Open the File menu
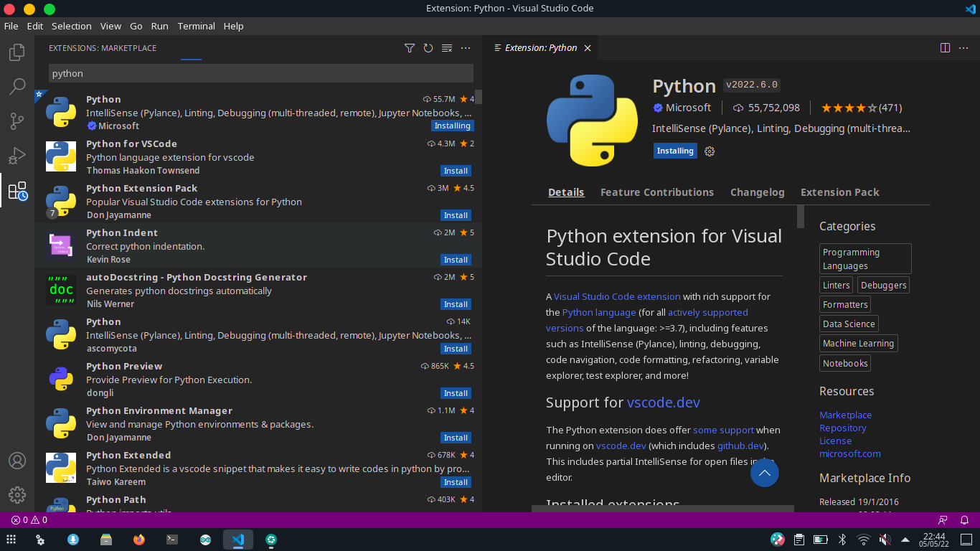Screen dimensions: 980x551 [x=11, y=26]
